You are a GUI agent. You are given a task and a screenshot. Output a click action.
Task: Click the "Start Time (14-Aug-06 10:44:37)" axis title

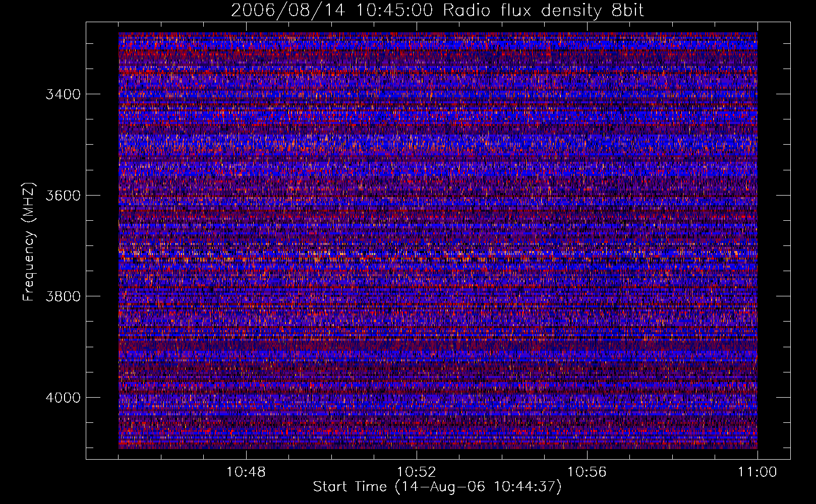pyautogui.click(x=437, y=487)
